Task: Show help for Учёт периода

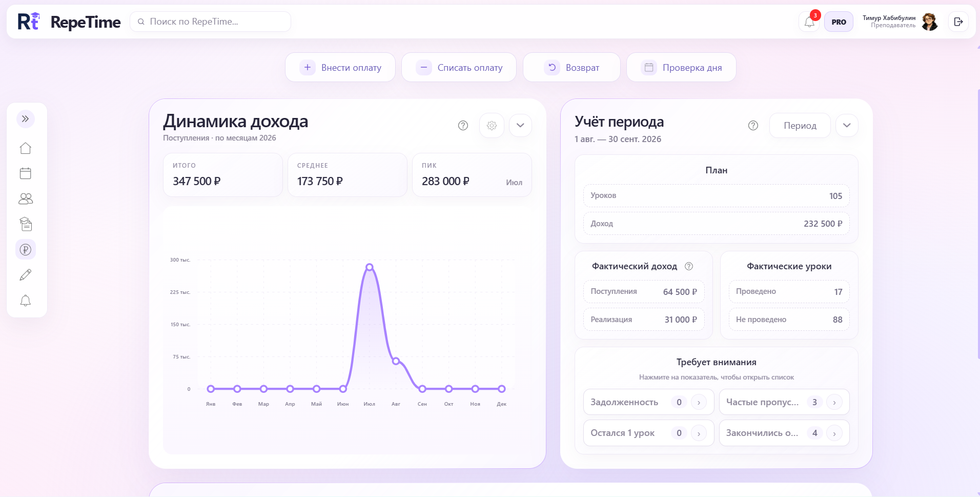Action: tap(753, 126)
